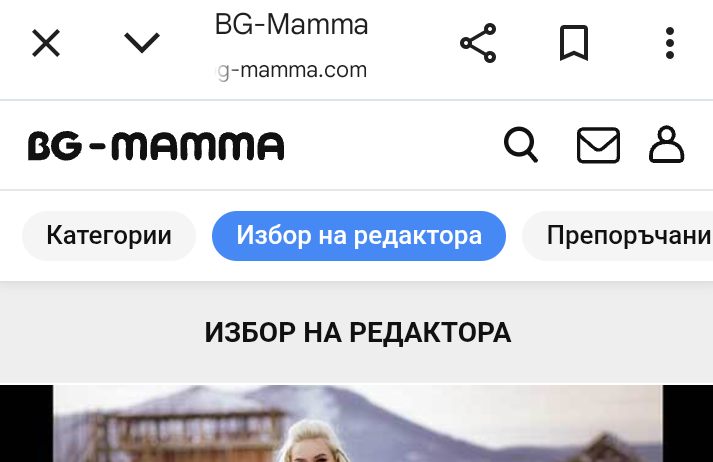
Task: Click the bg-mamma.com address text
Action: tap(291, 70)
